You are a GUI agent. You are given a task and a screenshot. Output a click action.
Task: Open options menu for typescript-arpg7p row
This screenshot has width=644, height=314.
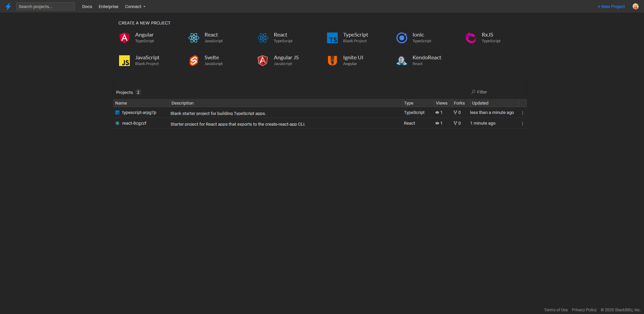(523, 113)
